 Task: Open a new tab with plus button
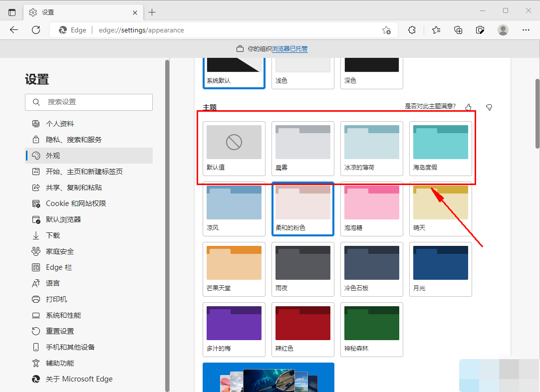[152, 12]
